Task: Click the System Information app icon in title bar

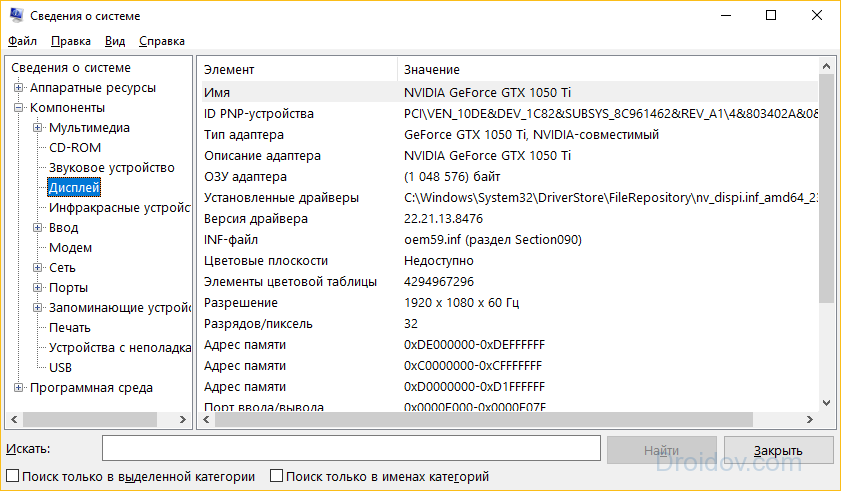Action: pos(16,16)
